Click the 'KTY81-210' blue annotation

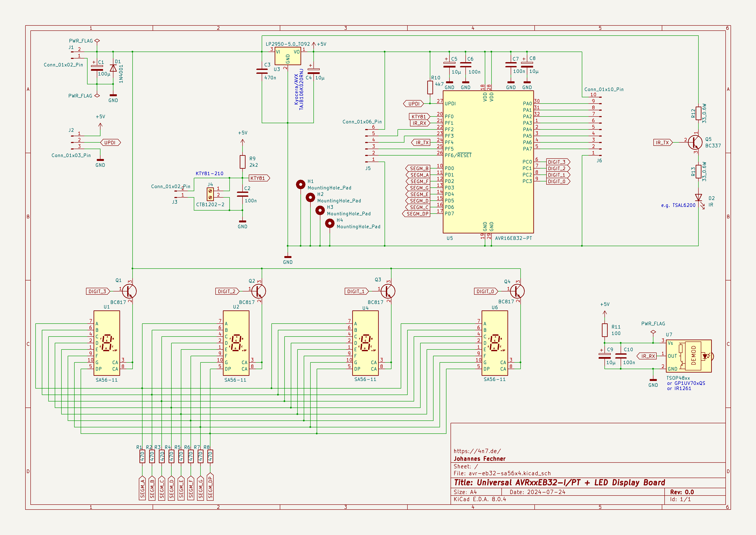[209, 174]
